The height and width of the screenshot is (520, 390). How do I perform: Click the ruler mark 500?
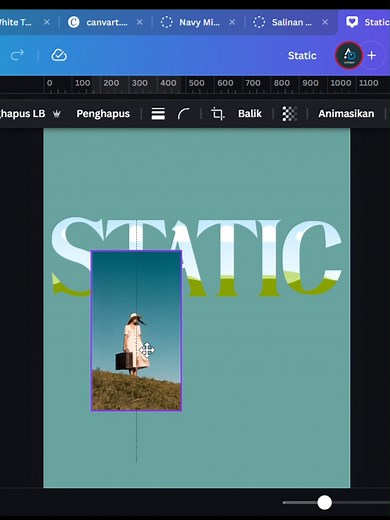[x=196, y=83]
